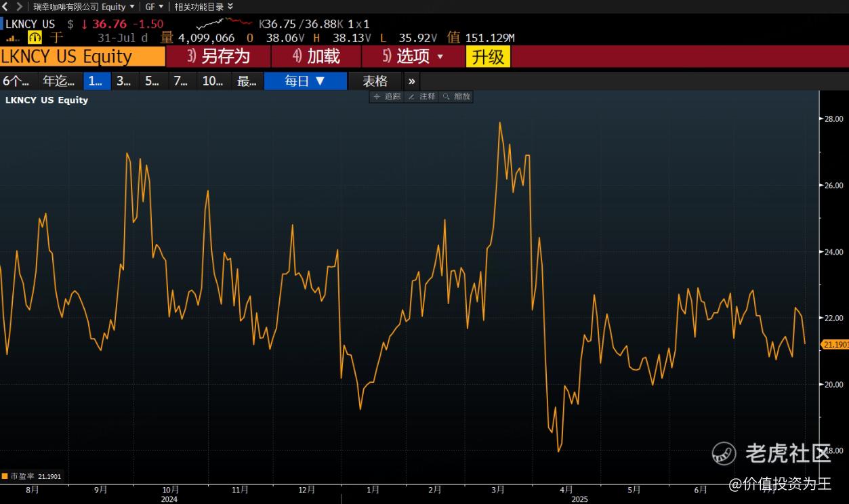Image resolution: width=849 pixels, height=504 pixels.
Task: Click the 8月 date axis label
Action: coord(32,490)
